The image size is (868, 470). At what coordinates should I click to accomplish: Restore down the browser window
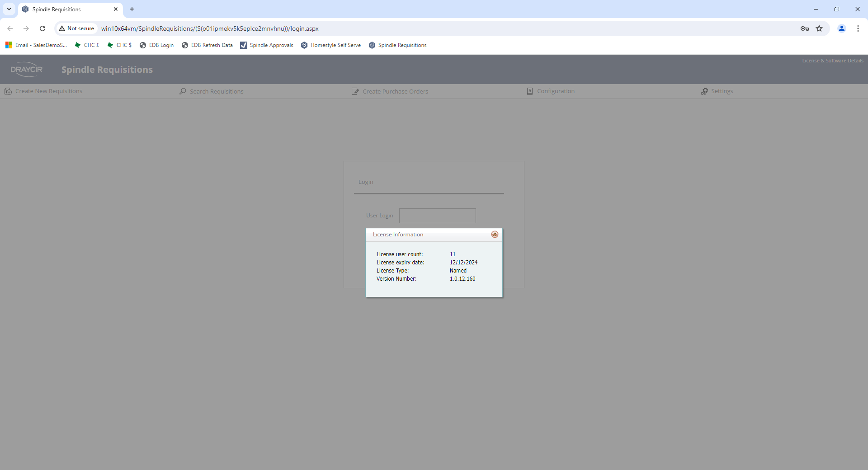837,9
